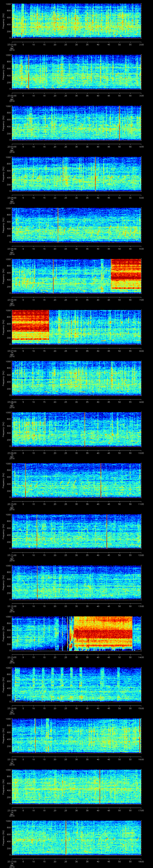Click the red spike near 41s in 23:10:00 panel
The image size is (153, 868).
(101, 481)
